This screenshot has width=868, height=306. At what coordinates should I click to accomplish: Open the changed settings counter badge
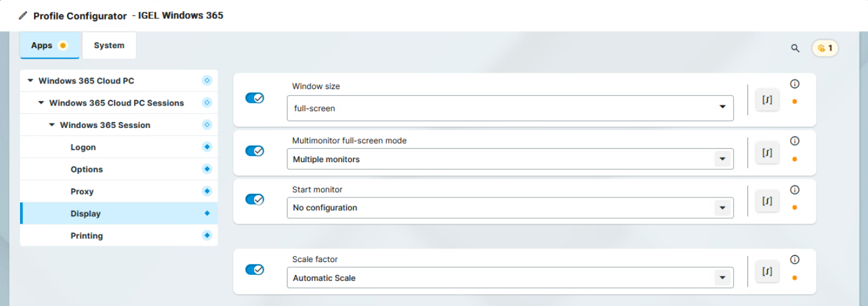pos(825,48)
